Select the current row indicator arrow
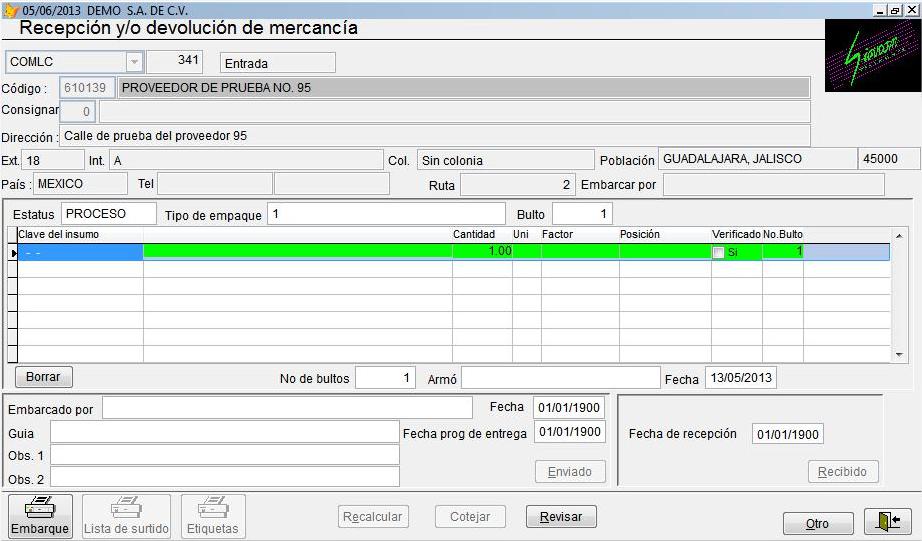 coord(12,253)
